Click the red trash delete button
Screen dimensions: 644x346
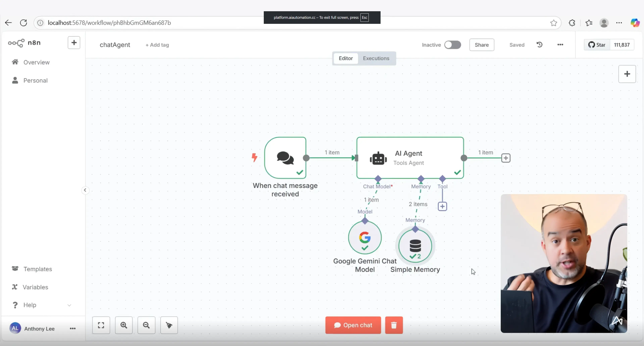[394, 325]
